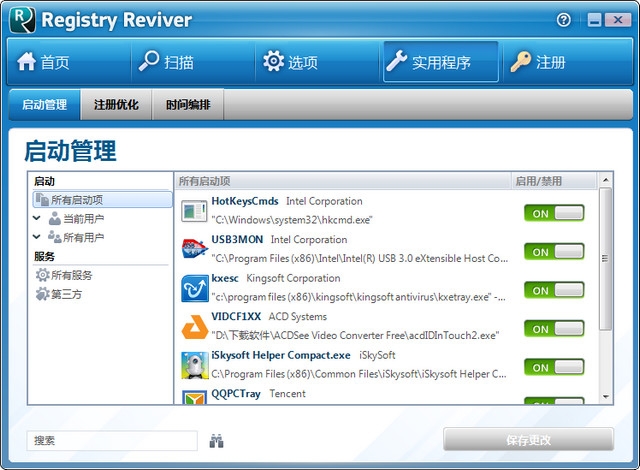Viewport: 640px width, 470px height.
Task: Disable iSkysoft Helper Compact.exe switch
Action: [554, 367]
